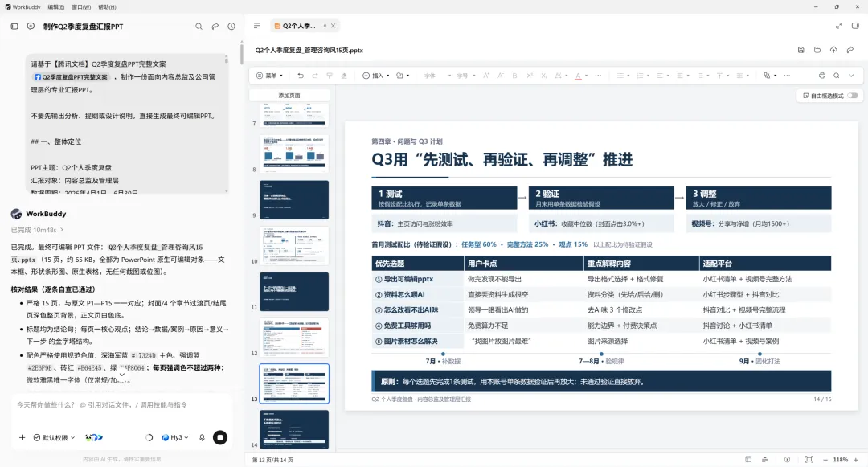This screenshot has width=868, height=467.
Task: Open the 插入 dropdown
Action: 376,76
